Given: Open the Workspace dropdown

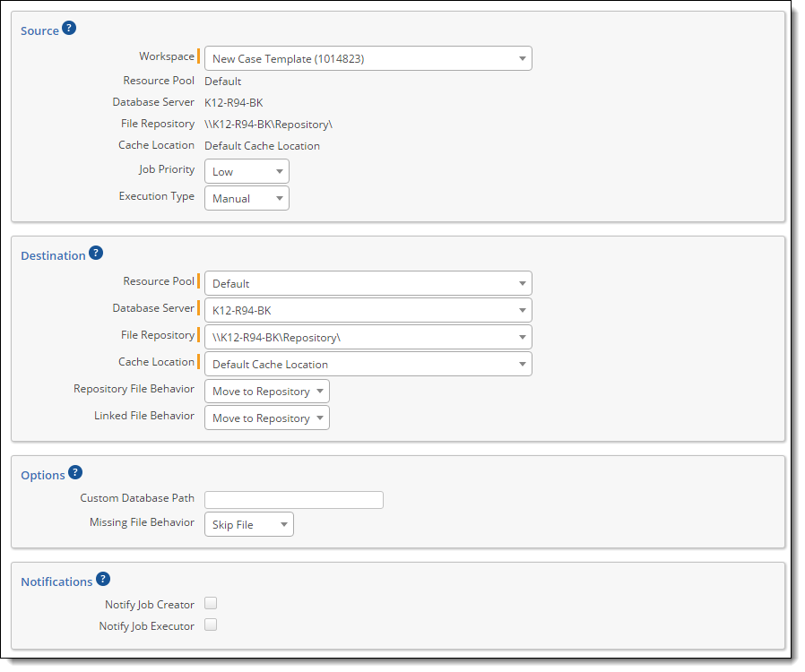Looking at the screenshot, I should coord(368,59).
